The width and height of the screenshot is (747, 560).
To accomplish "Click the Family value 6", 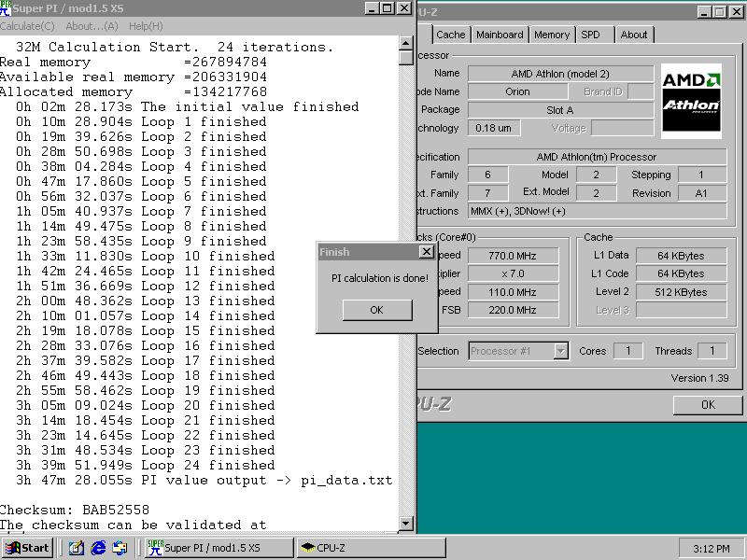I will (x=487, y=175).
